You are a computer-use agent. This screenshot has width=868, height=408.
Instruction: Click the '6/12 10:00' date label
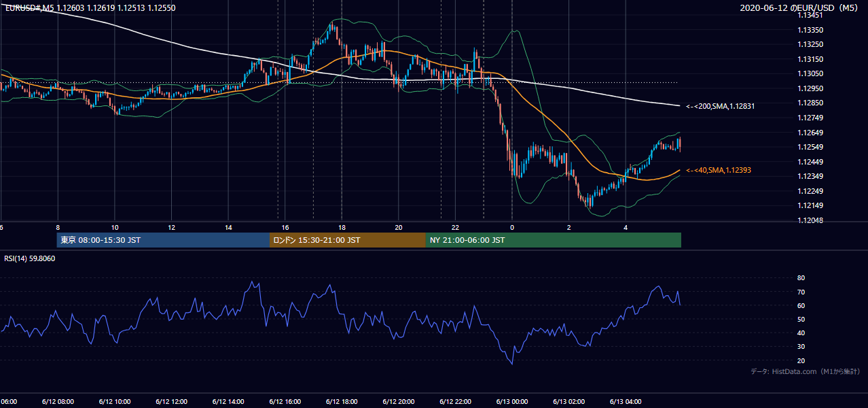coord(114,401)
